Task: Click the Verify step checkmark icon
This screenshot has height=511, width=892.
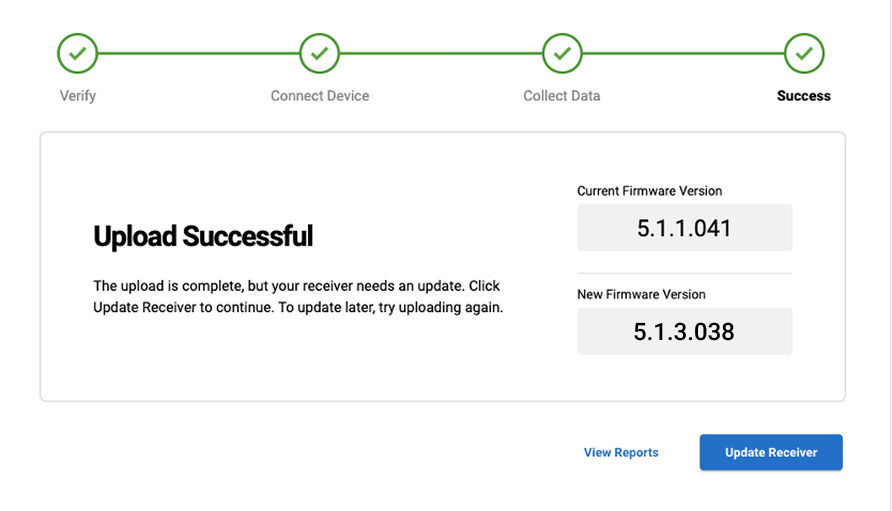Action: 78,53
